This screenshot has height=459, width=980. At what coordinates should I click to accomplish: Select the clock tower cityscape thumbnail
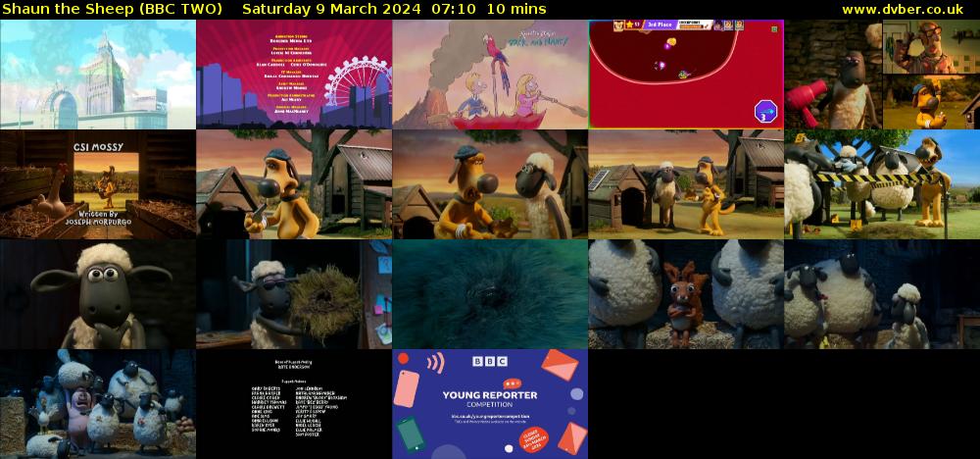point(98,75)
